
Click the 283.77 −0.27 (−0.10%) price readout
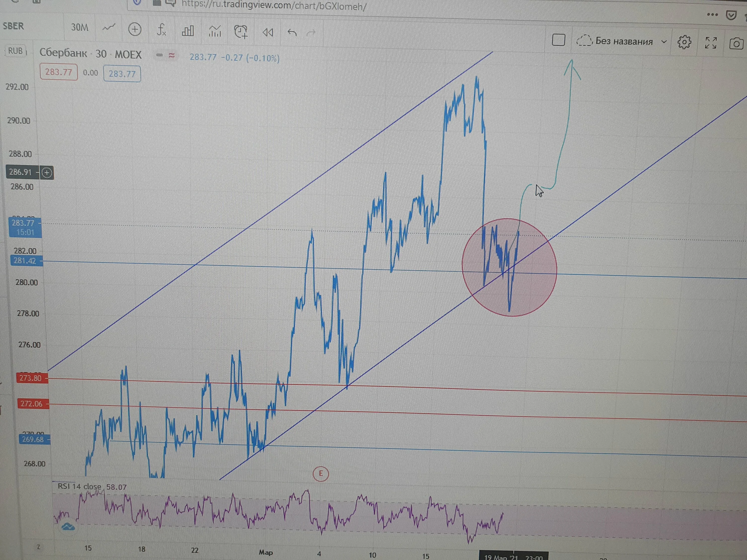pos(234,58)
